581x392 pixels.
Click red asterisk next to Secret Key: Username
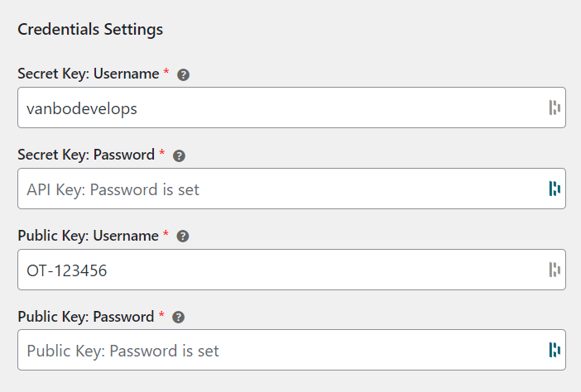coord(166,73)
